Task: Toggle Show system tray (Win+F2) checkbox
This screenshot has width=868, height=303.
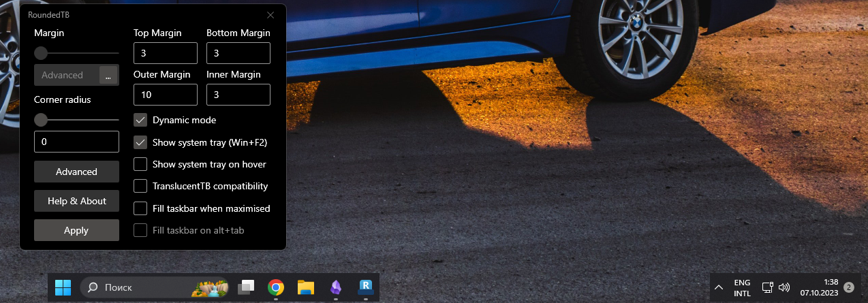Action: tap(140, 142)
